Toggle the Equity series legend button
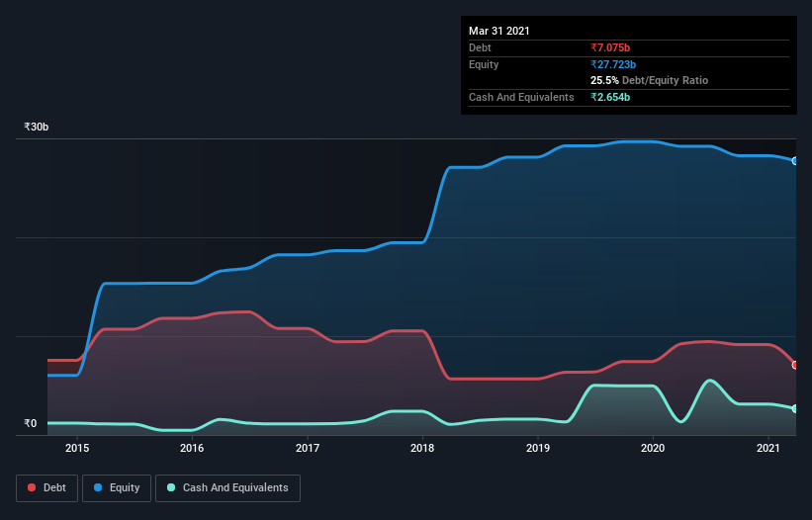Image resolution: width=812 pixels, height=520 pixels. click(x=117, y=488)
